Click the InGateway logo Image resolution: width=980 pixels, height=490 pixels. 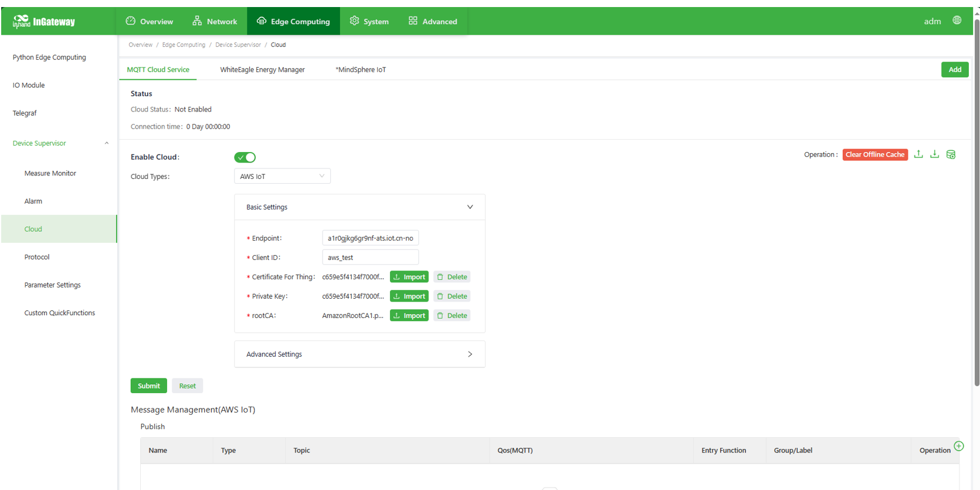tap(45, 22)
